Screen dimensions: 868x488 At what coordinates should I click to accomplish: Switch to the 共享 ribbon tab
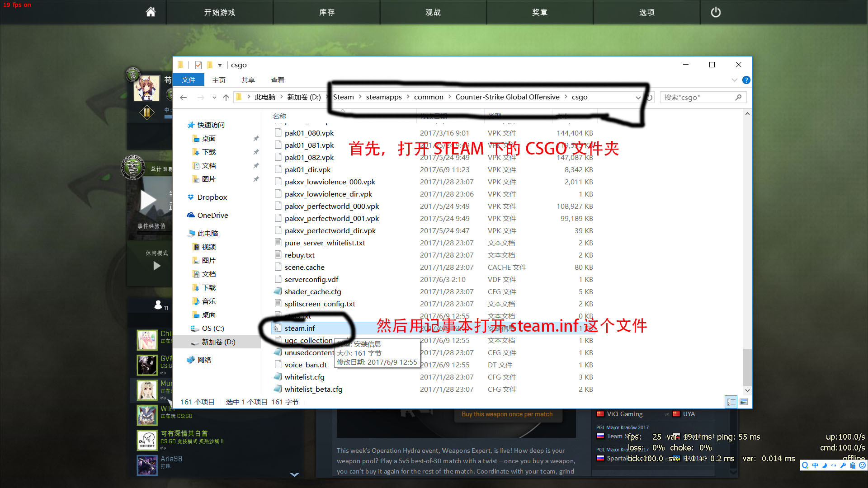click(248, 80)
